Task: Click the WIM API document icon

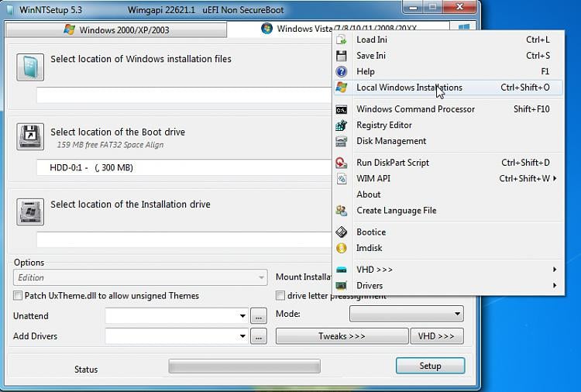Action: [342, 179]
